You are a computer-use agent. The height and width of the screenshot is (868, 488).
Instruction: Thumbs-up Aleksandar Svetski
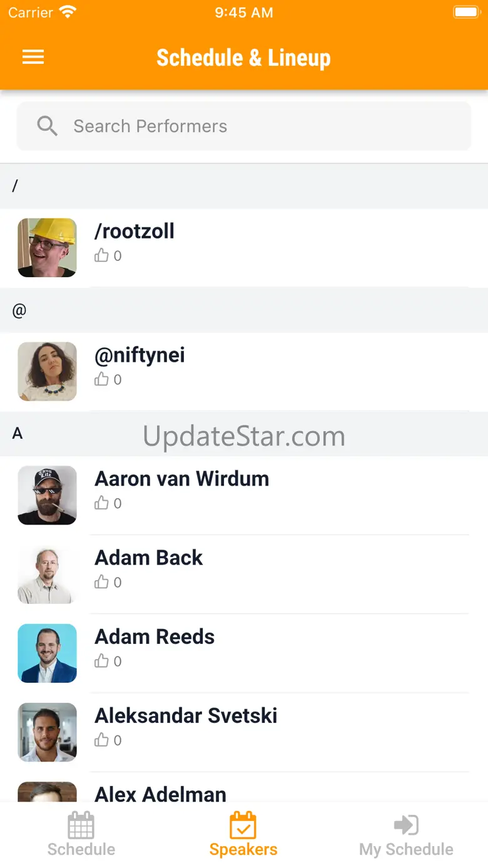tap(101, 740)
